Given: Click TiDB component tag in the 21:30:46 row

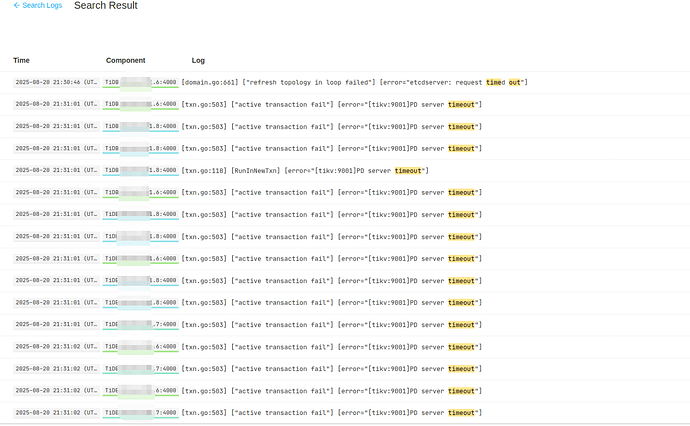Looking at the screenshot, I should (140, 82).
